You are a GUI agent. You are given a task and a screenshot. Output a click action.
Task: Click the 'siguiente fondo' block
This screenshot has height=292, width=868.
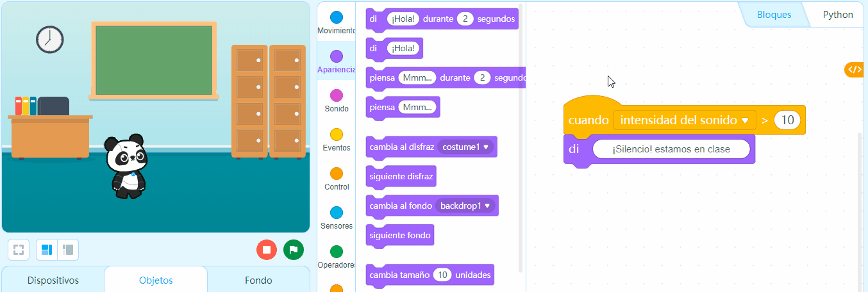400,235
